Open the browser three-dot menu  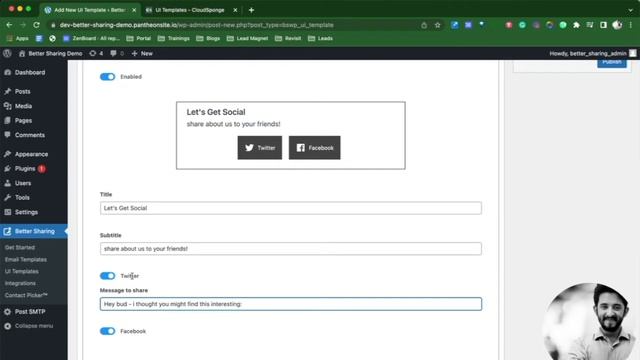(x=631, y=25)
